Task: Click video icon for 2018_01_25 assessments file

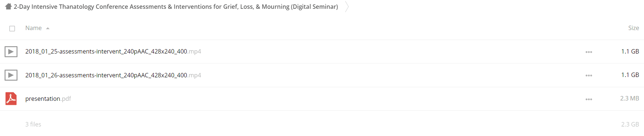Action: click(11, 52)
